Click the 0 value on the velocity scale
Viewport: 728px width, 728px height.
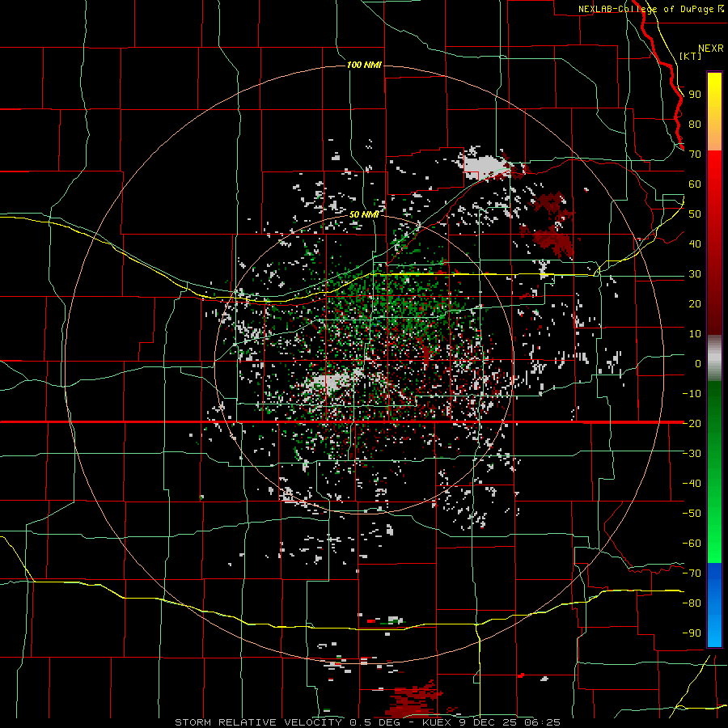point(698,364)
